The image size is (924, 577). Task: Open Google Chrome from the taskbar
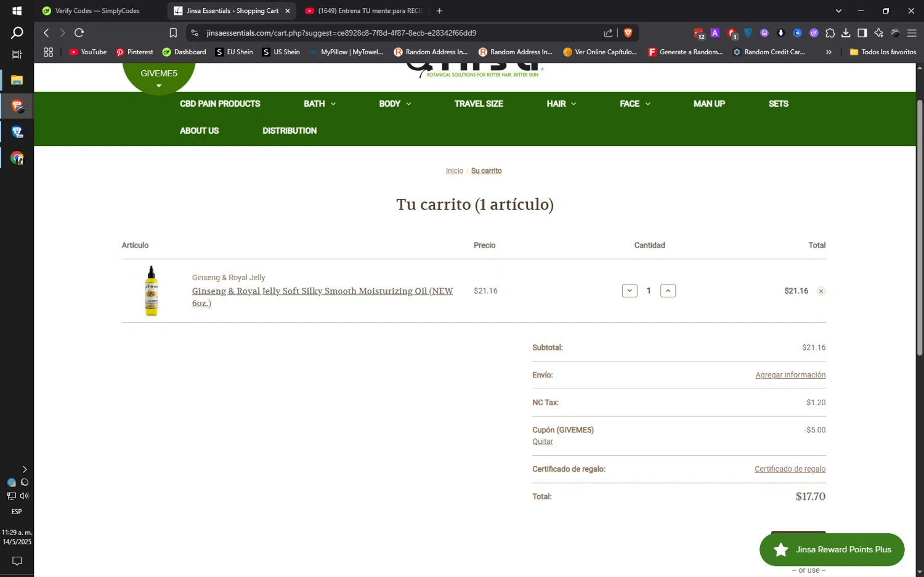(17, 158)
